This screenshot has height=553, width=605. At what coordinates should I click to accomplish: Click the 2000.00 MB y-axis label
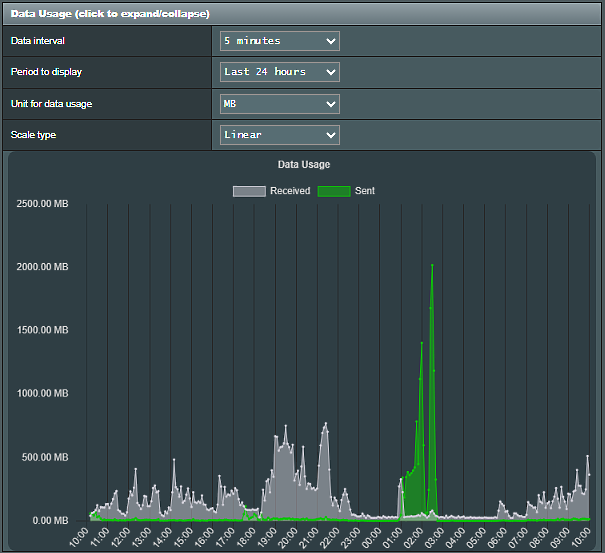[42, 267]
